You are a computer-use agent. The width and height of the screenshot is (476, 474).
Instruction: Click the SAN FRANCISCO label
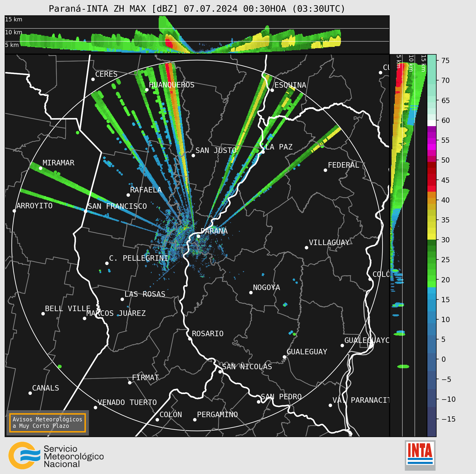pyautogui.click(x=117, y=206)
